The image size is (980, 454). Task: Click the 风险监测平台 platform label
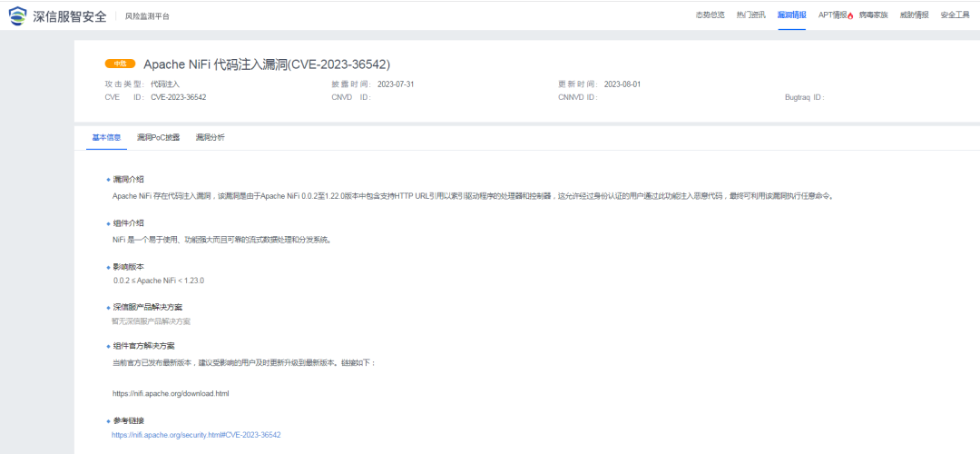[147, 16]
